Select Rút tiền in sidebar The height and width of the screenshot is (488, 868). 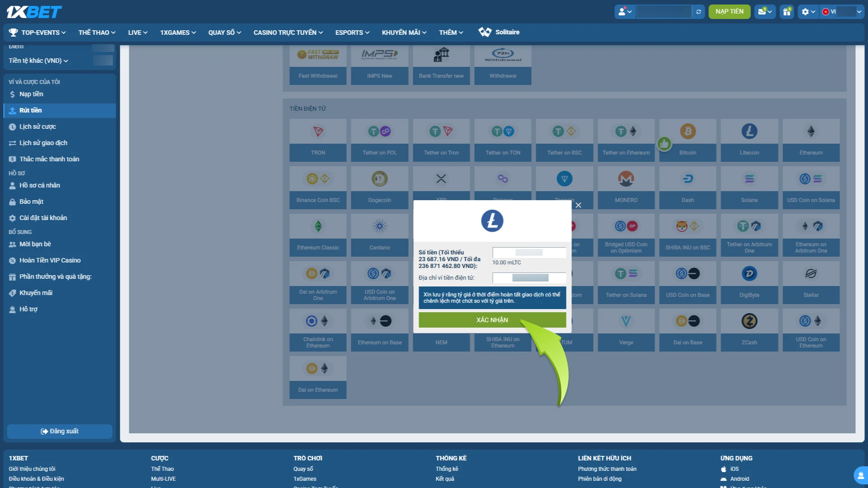pyautogui.click(x=59, y=110)
